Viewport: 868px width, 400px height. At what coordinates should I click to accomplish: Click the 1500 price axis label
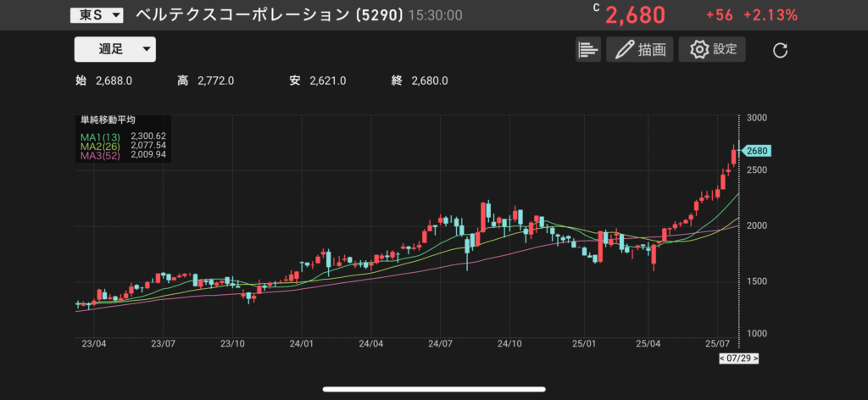pos(755,281)
